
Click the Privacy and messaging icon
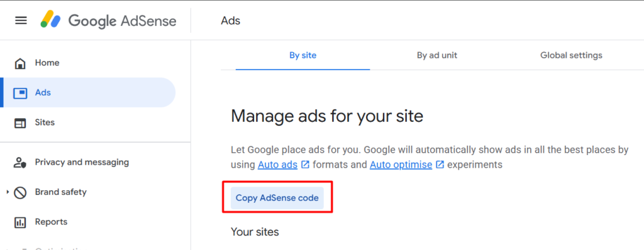pyautogui.click(x=19, y=163)
